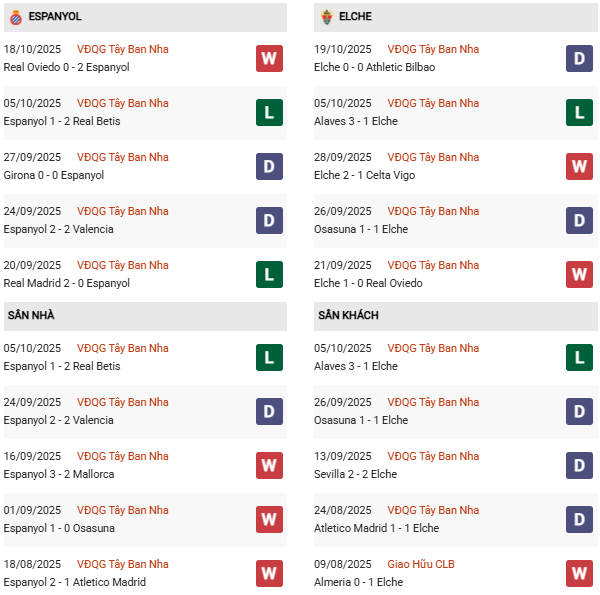Open the Elche 1-0 Real Oviedo match
The image size is (600, 595).
tap(368, 283)
